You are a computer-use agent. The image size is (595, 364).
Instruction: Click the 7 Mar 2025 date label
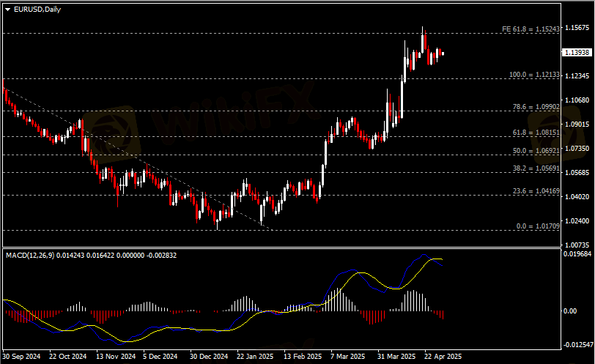pyautogui.click(x=347, y=357)
